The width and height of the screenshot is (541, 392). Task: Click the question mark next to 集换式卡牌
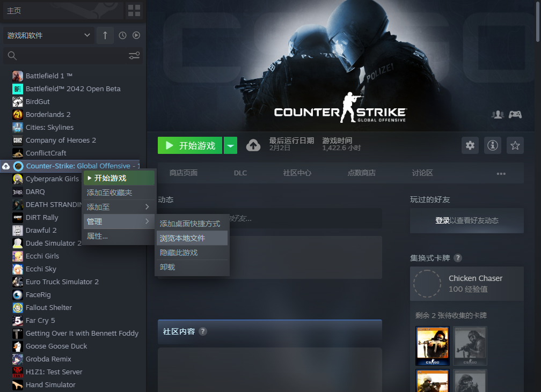point(458,258)
